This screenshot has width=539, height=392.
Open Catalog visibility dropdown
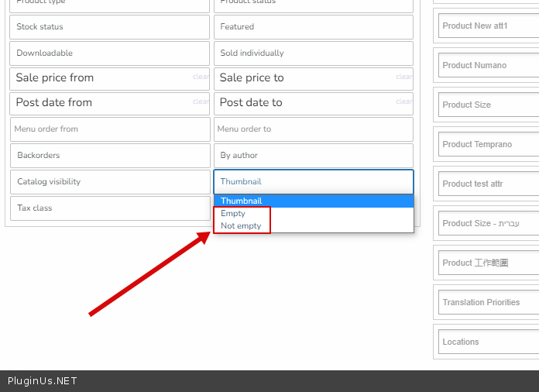click(x=110, y=182)
